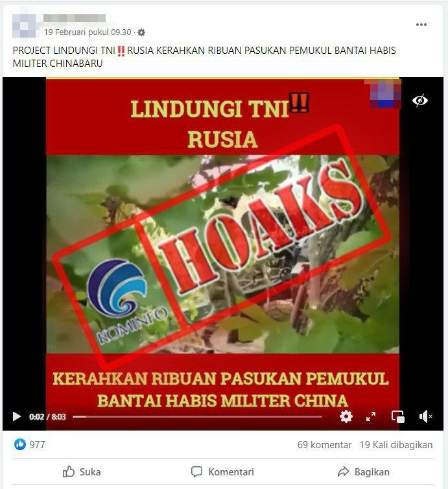This screenshot has width=448, height=489.
Task: Open post audience privacy gear icon
Action: pos(141,32)
